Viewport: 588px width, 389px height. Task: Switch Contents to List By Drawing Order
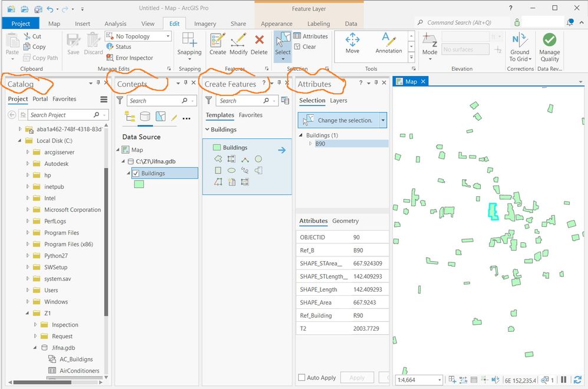pos(130,117)
